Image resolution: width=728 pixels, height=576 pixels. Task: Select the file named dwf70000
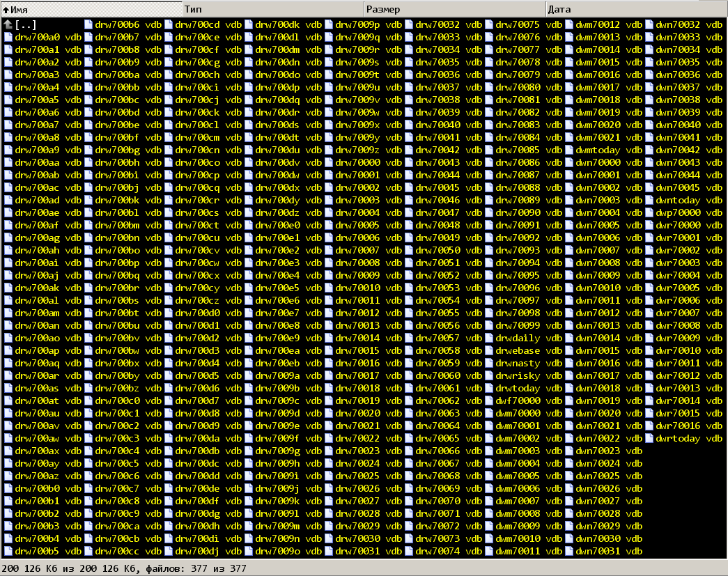518,401
